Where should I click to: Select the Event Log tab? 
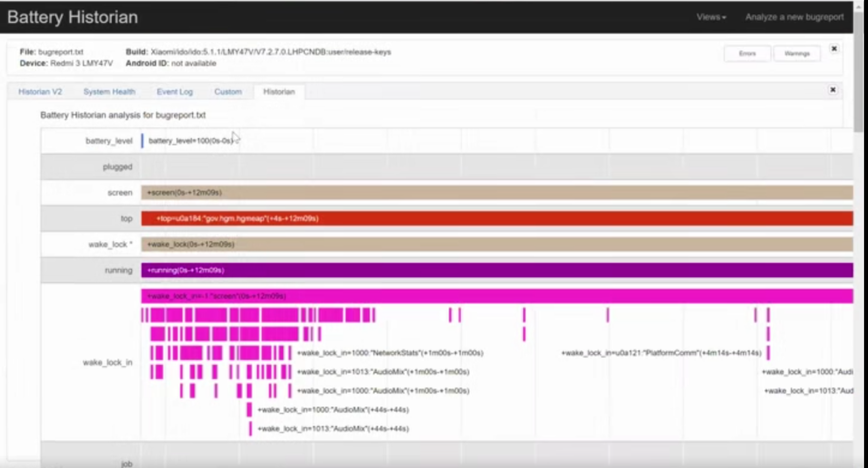(x=175, y=92)
